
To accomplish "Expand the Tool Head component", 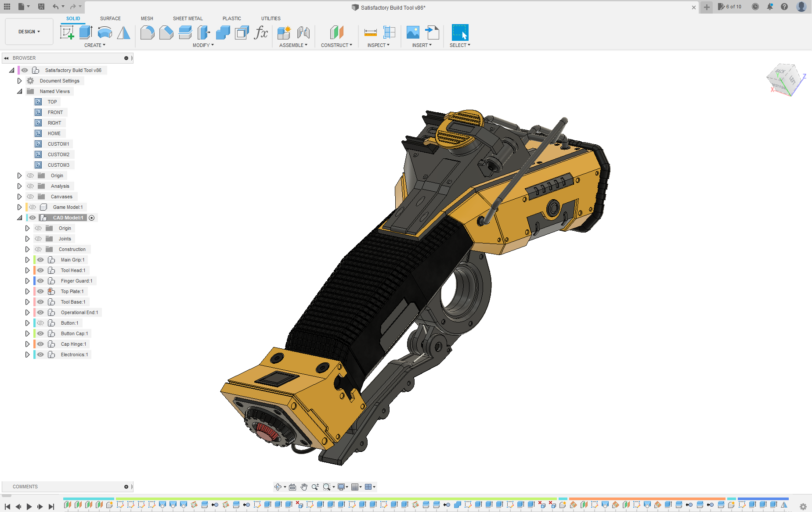I will tap(27, 270).
